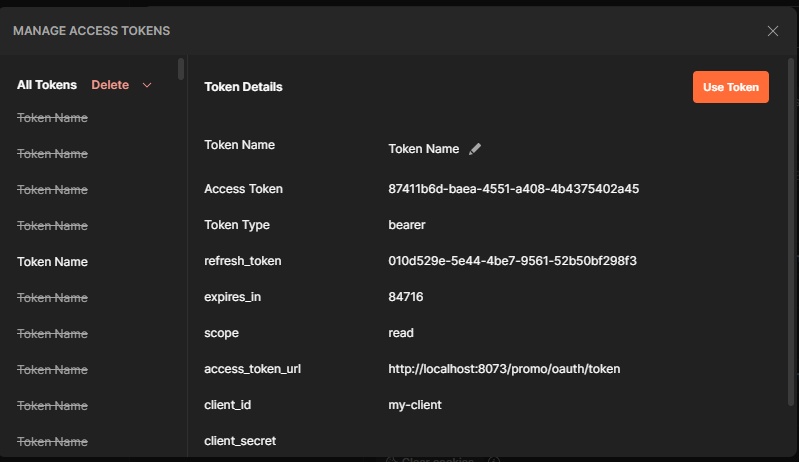This screenshot has width=799, height=462.
Task: Select the refresh_token value 010d529e
Action: click(x=512, y=261)
